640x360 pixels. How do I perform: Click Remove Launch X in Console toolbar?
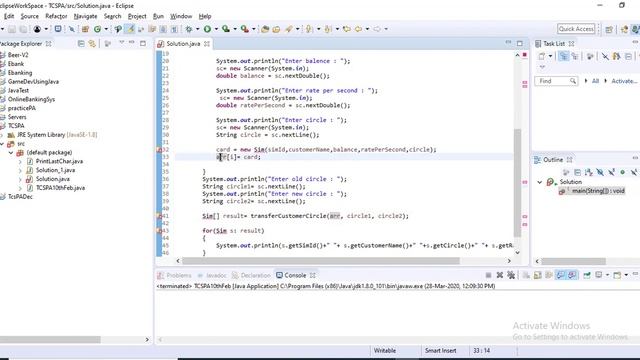point(500,276)
